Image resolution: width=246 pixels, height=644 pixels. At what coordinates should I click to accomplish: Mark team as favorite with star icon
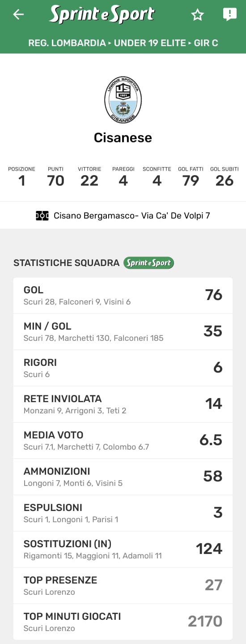(x=197, y=15)
